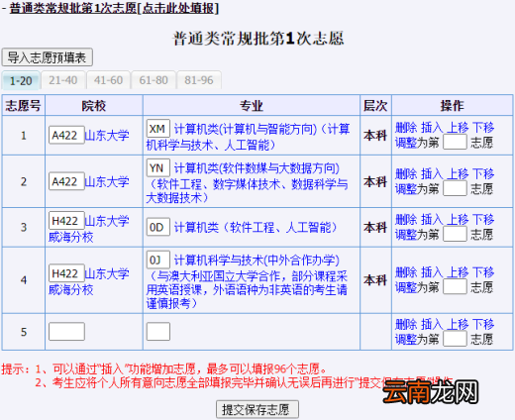The image size is (515, 420).
Task: Click 上移 for volunteer row 2
Action: coord(458,173)
